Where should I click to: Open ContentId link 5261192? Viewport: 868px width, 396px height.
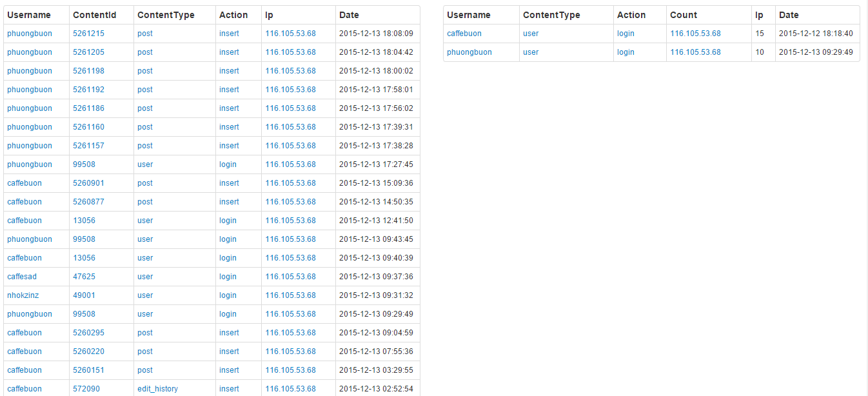click(x=88, y=90)
